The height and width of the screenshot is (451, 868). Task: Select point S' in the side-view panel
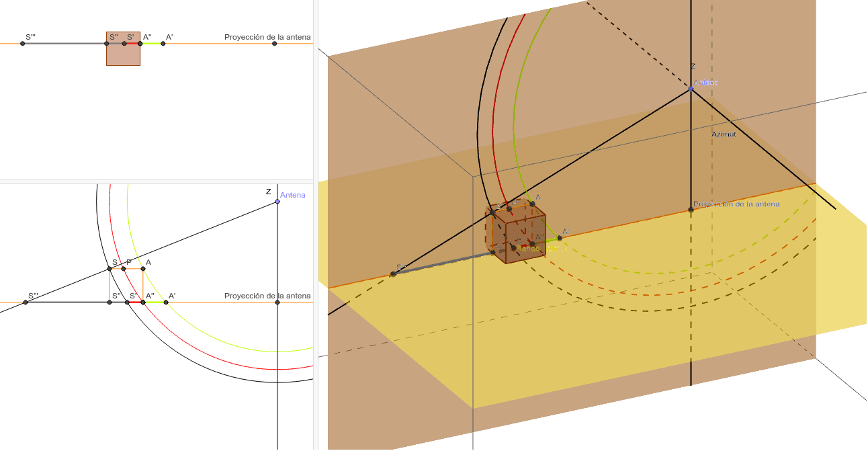[x=127, y=302]
